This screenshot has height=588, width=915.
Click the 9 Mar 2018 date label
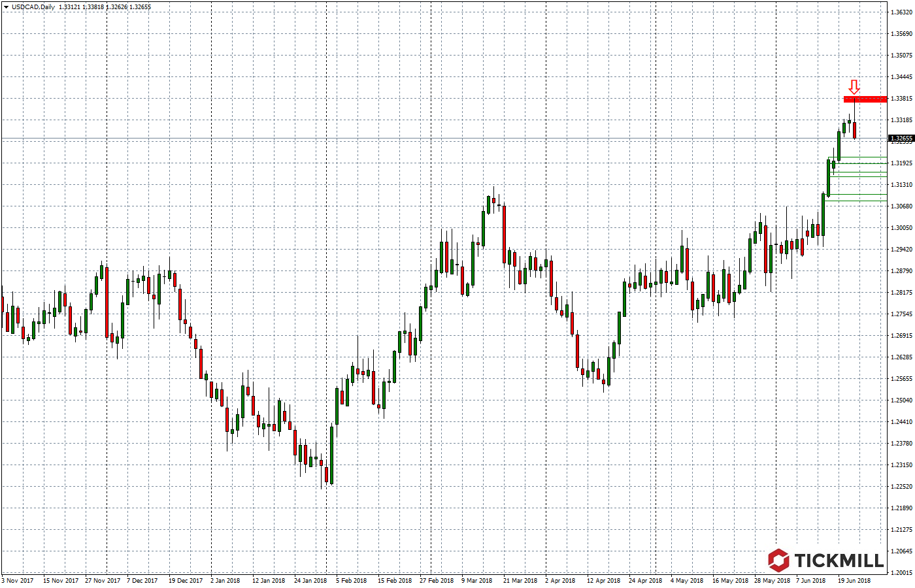(476, 580)
